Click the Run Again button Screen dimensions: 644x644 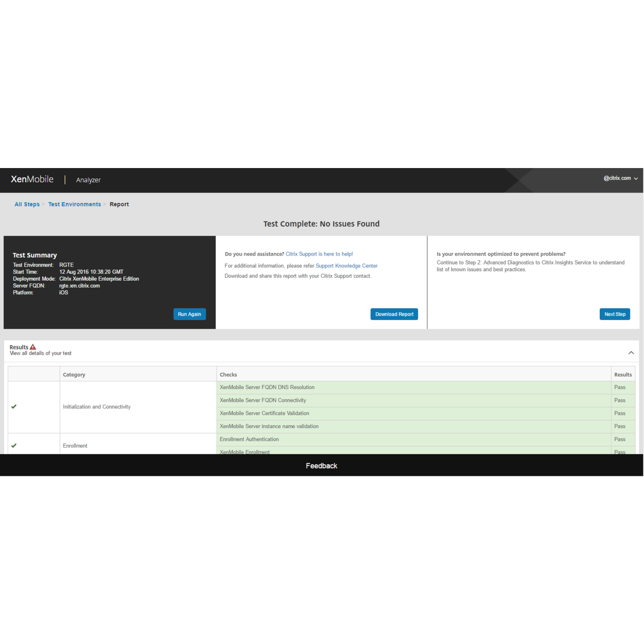pyautogui.click(x=190, y=314)
